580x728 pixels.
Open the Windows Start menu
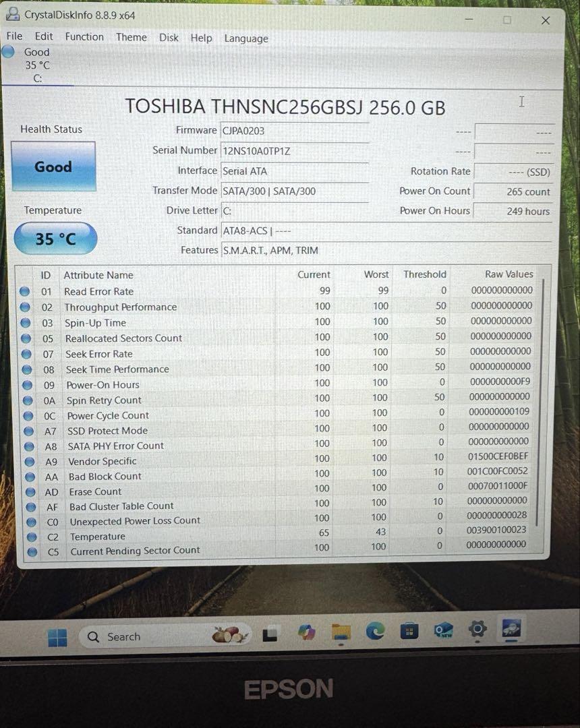57,638
